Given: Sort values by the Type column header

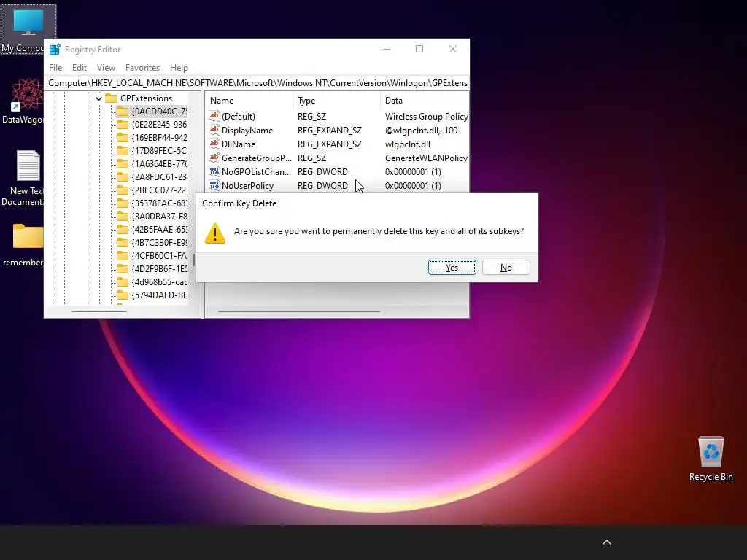Looking at the screenshot, I should click(336, 101).
